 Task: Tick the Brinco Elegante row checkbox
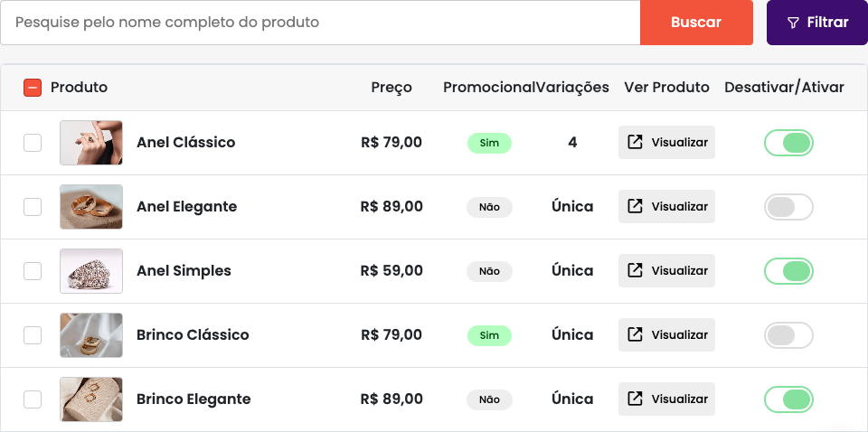pyautogui.click(x=33, y=399)
